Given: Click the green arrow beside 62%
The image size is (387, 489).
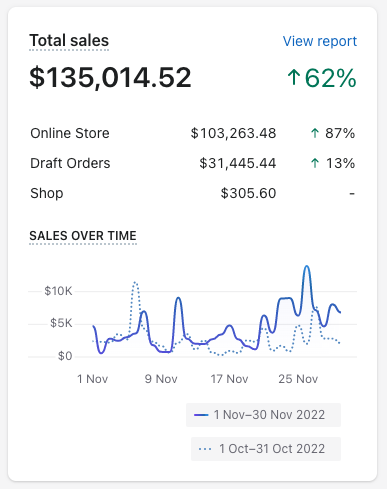Looking at the screenshot, I should click(x=294, y=77).
